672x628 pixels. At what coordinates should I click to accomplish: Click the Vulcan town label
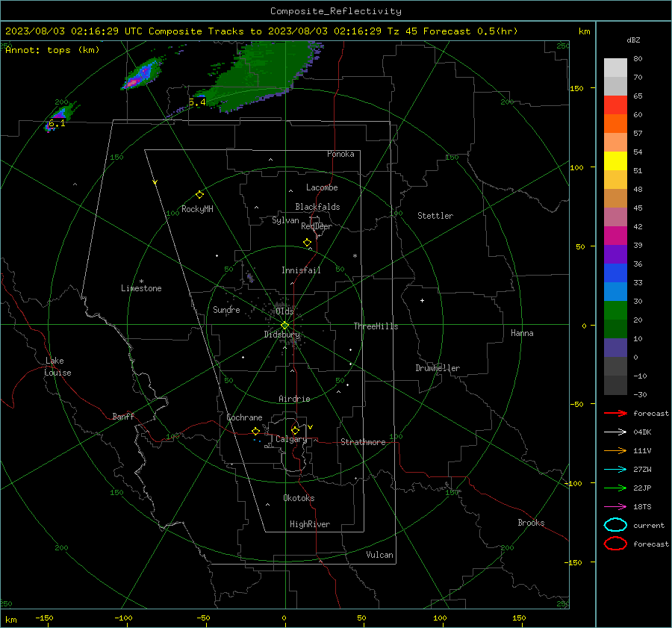(x=379, y=555)
